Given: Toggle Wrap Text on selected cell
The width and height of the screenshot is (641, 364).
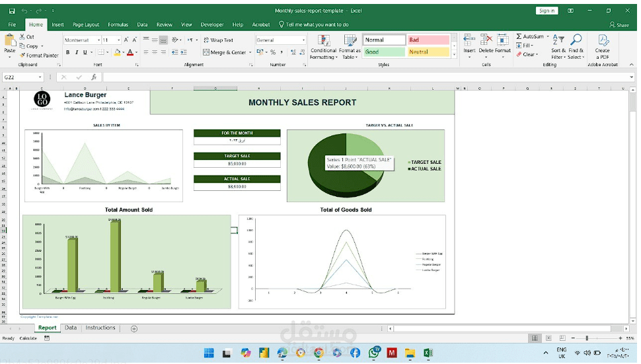Looking at the screenshot, I should pos(219,40).
